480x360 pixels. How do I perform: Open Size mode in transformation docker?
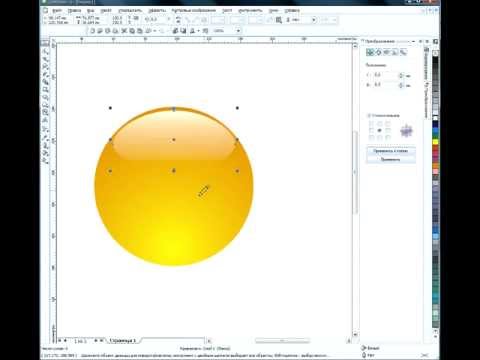[x=395, y=52]
